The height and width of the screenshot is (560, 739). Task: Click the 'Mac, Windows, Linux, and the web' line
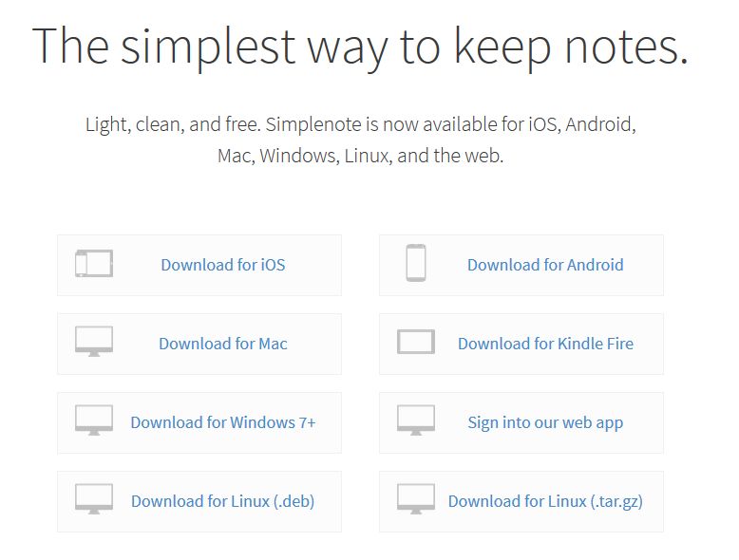tap(361, 156)
